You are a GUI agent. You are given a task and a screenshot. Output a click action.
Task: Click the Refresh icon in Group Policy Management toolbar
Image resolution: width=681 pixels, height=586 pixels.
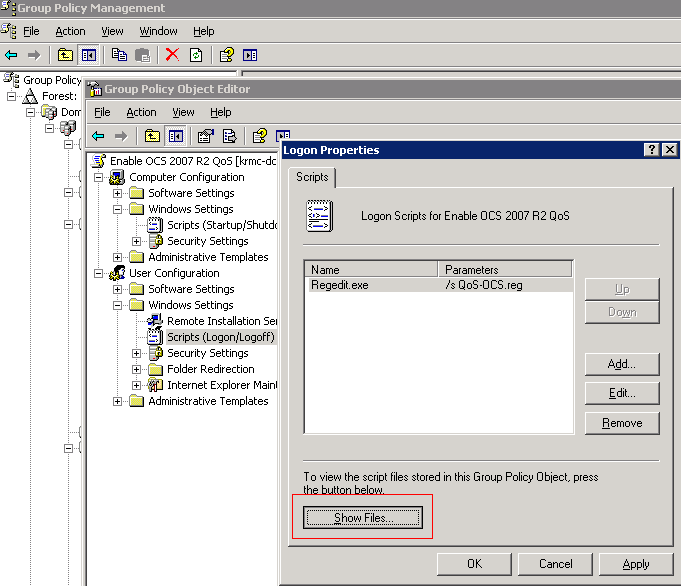coord(196,55)
